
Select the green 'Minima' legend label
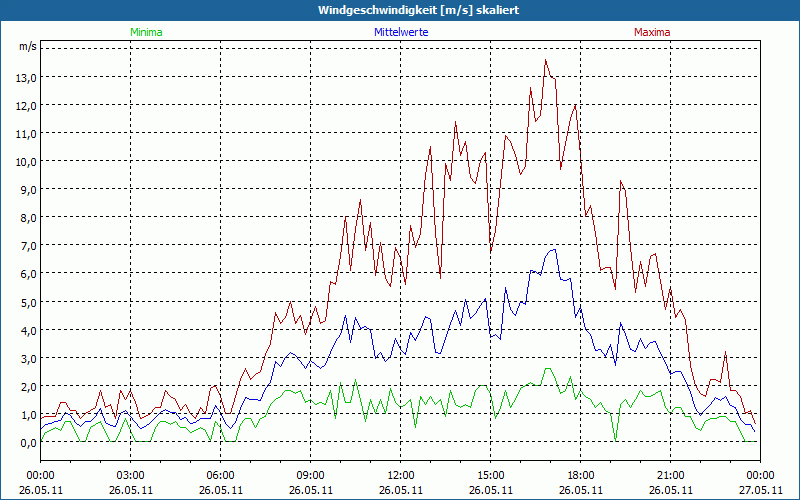pyautogui.click(x=146, y=32)
